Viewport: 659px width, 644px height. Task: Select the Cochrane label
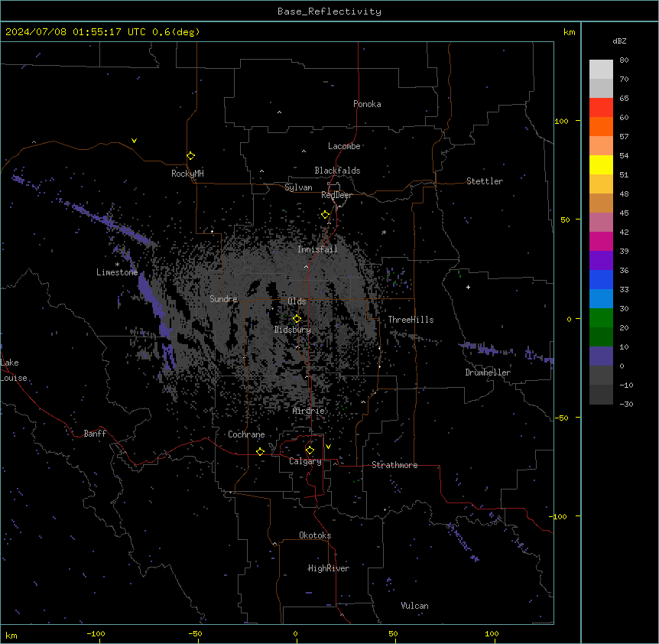click(246, 434)
